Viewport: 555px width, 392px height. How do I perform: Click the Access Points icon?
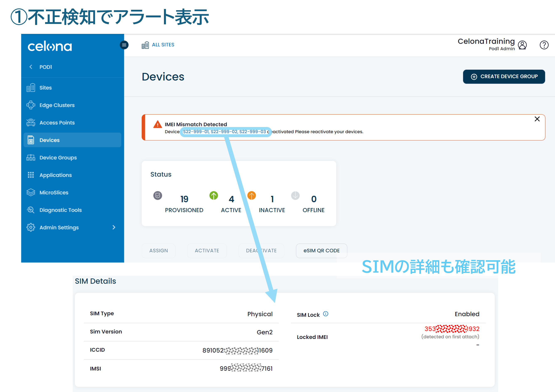click(31, 122)
